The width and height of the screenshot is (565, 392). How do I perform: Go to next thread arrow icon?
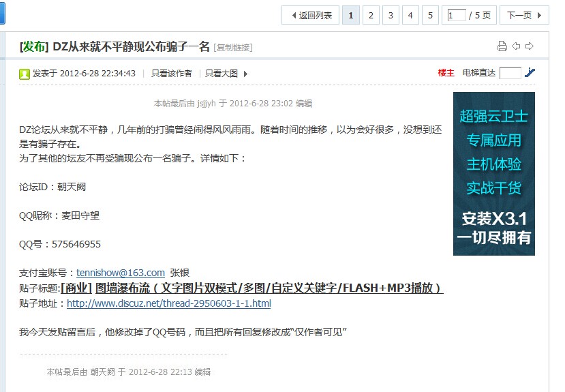tap(530, 46)
